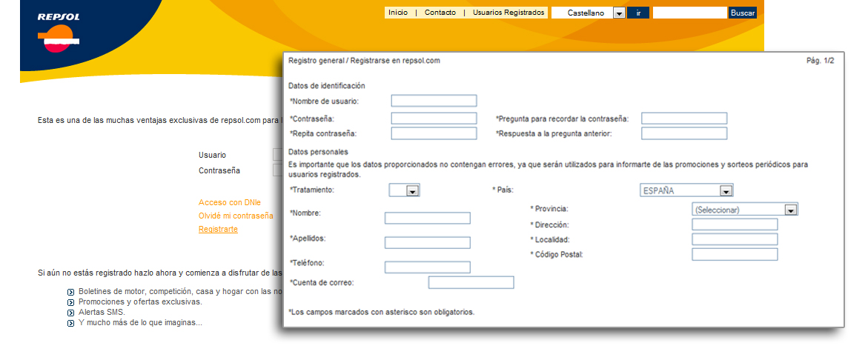Viewport: 868px width, 360px height.
Task: Focus the Nombre de usuario field
Action: click(x=434, y=101)
